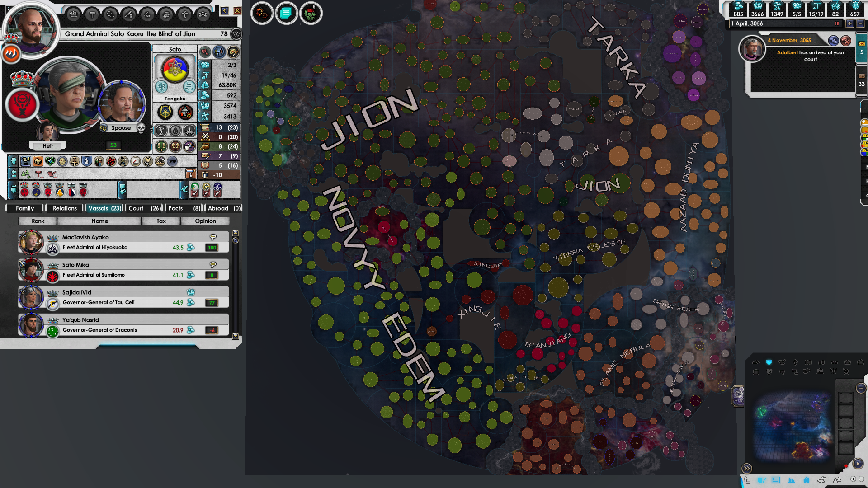
Task: Select the highlighted shield realm map mode
Action: pyautogui.click(x=769, y=362)
